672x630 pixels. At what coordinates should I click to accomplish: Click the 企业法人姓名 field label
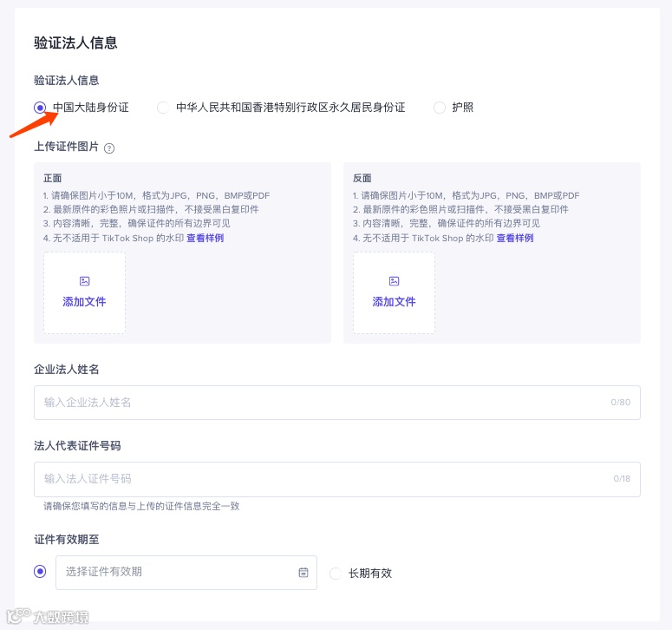(x=67, y=370)
